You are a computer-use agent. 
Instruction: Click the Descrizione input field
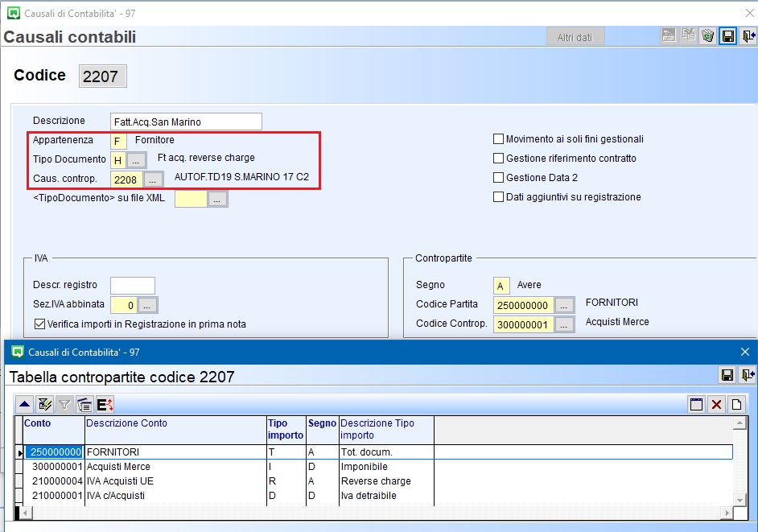[186, 122]
